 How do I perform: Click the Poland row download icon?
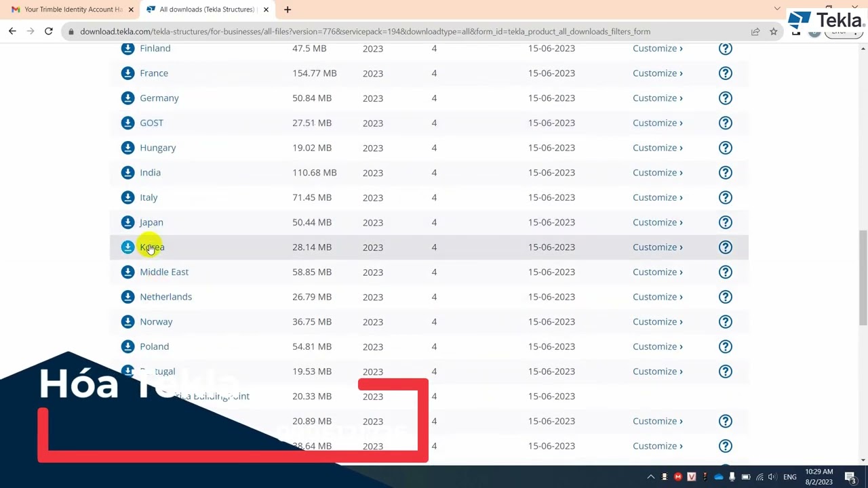pos(127,346)
